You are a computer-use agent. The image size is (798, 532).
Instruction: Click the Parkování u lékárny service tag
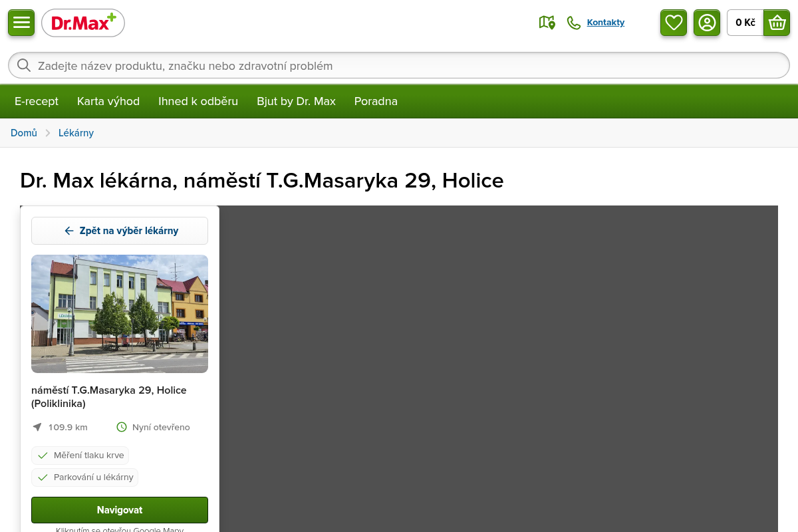pyautogui.click(x=84, y=477)
